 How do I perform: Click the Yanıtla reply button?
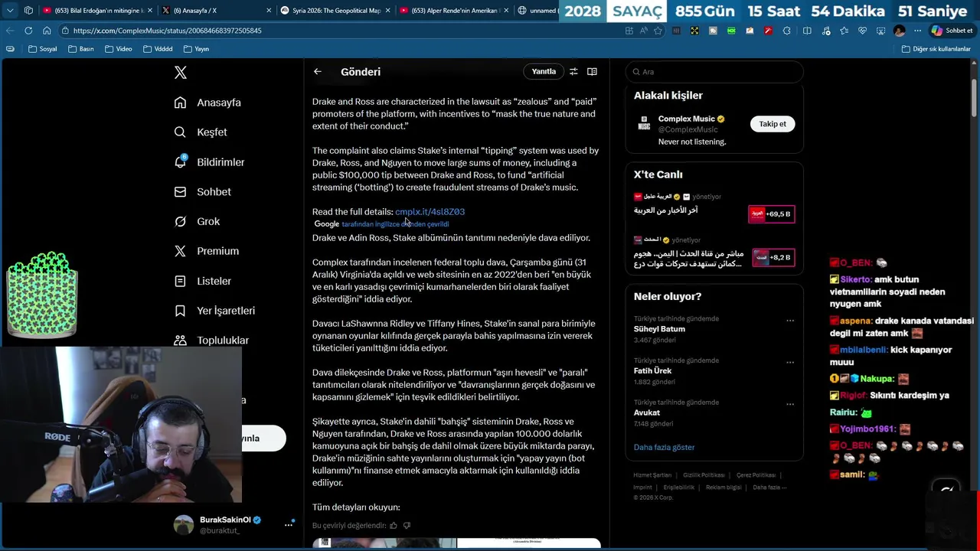[544, 71]
